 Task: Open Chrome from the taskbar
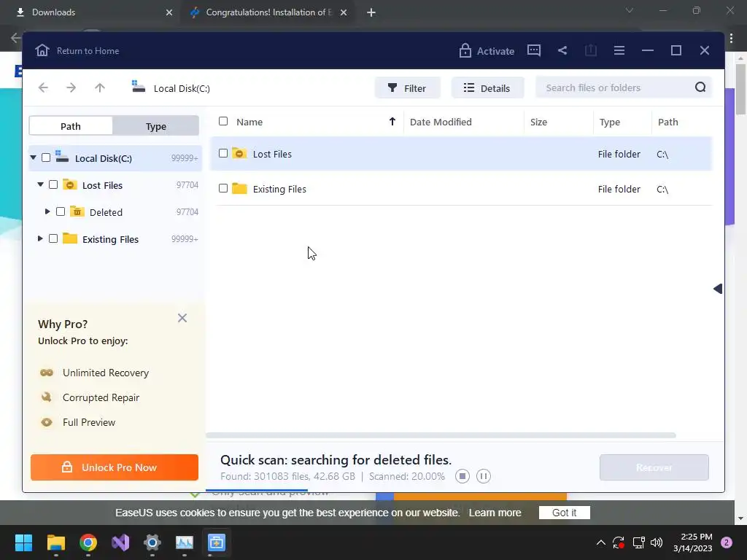88,542
